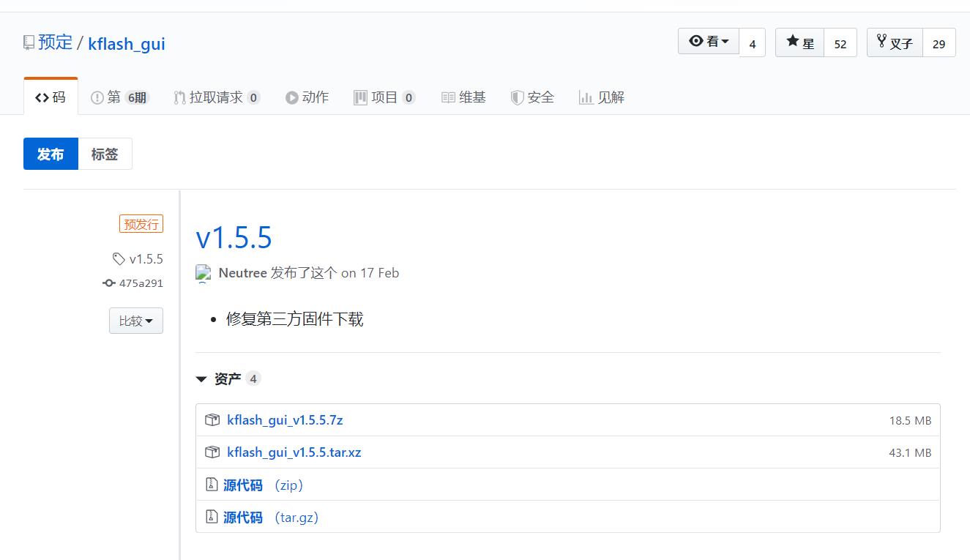The width and height of the screenshot is (970, 560).
Task: Click the watcher count 4
Action: (753, 43)
